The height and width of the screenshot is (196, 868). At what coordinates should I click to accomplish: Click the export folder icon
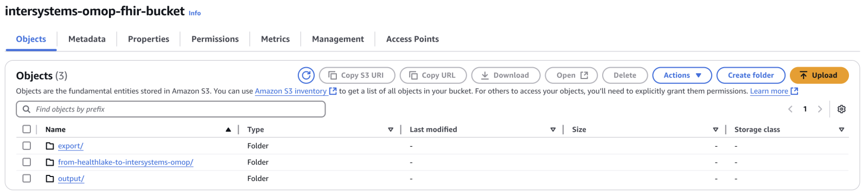pos(50,146)
